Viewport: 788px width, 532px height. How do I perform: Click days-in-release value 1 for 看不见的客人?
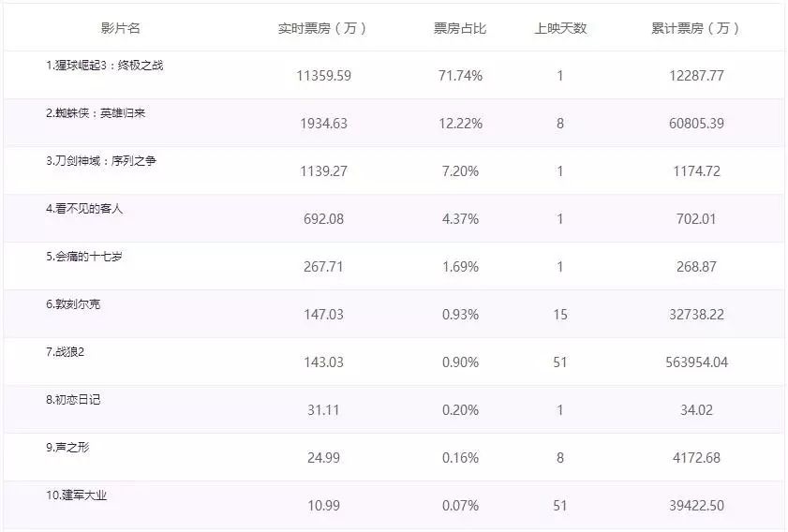coord(560,219)
